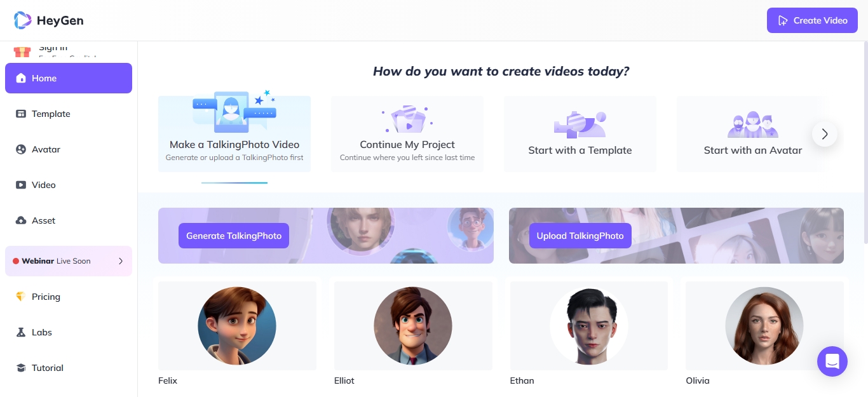Open the gift box Sign In icon

[22, 51]
